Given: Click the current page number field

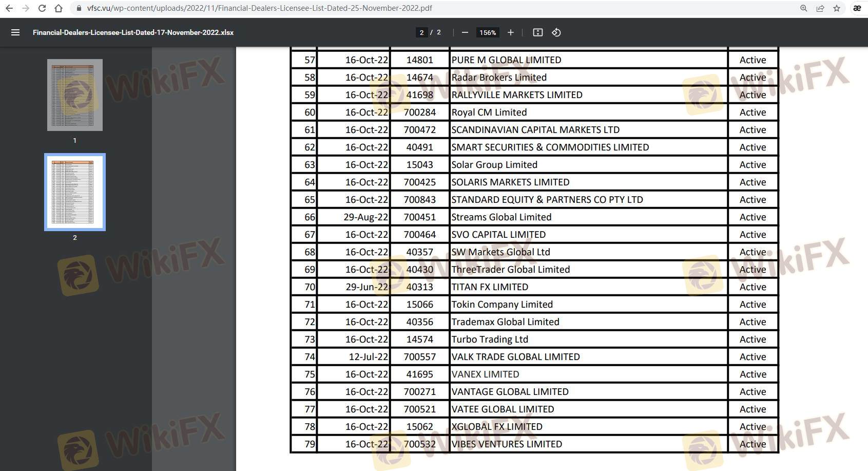Looking at the screenshot, I should (x=421, y=32).
